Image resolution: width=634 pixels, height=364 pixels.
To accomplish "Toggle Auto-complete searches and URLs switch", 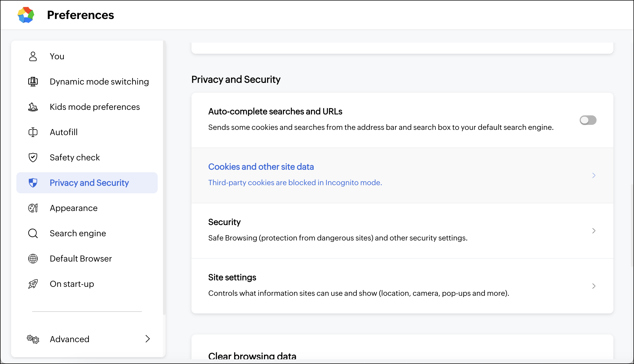I will (x=588, y=120).
